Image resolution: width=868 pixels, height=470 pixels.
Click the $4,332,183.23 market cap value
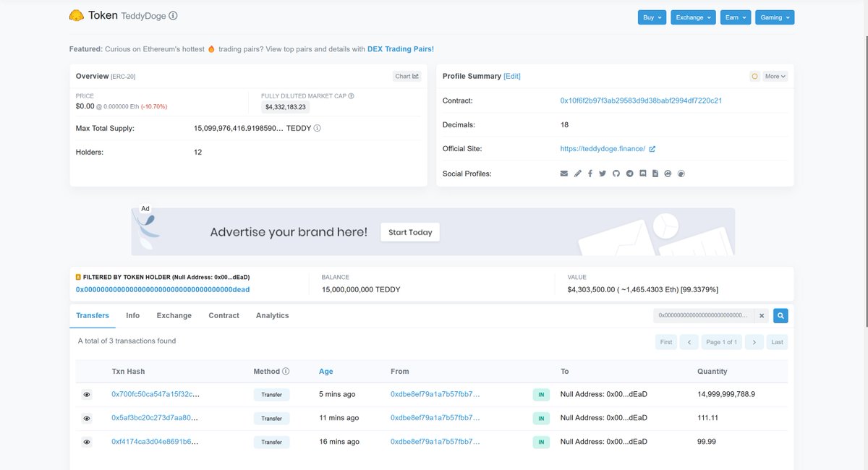pos(286,107)
